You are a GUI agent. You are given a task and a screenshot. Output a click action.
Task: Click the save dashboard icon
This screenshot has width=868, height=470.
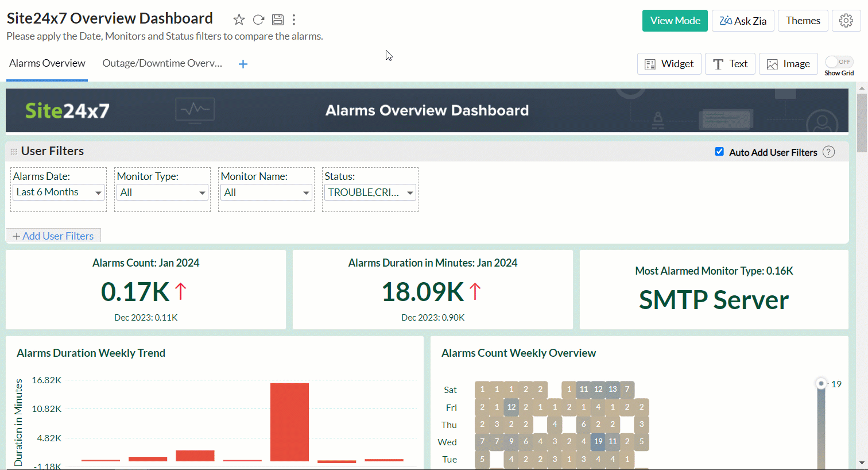click(278, 20)
